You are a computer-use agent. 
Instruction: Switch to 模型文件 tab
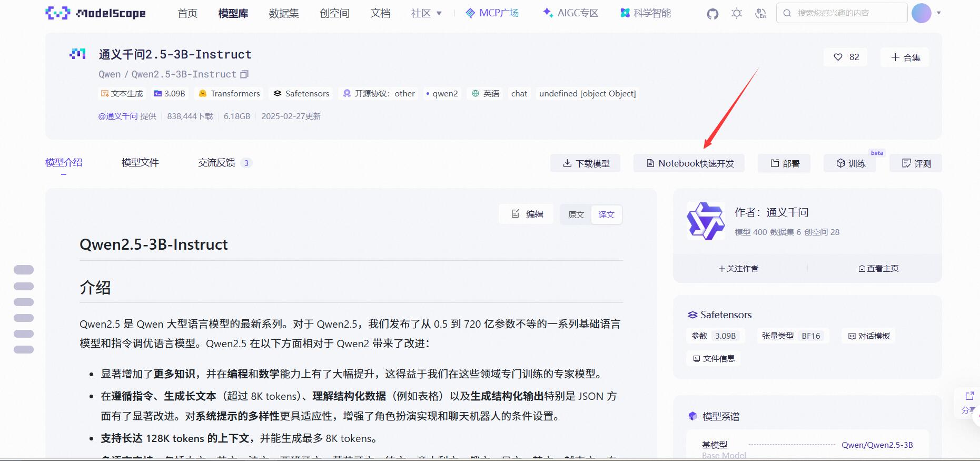point(140,163)
